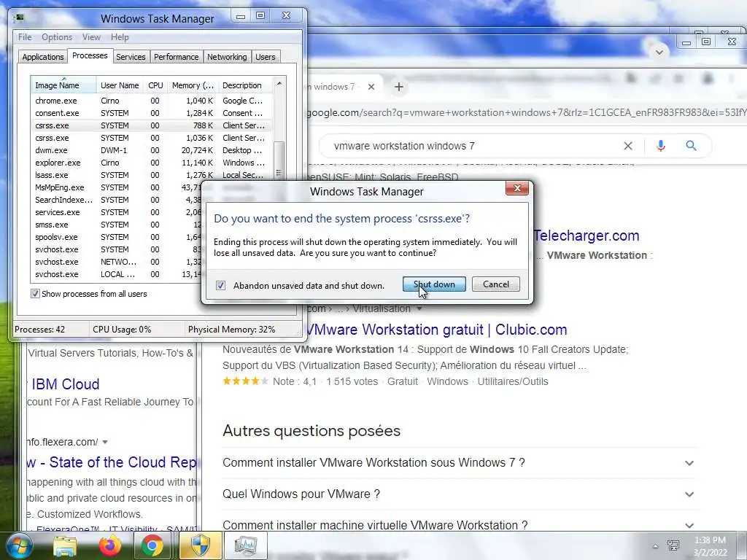
Task: Click 'Processes: 42' in the status bar
Action: [x=39, y=330]
